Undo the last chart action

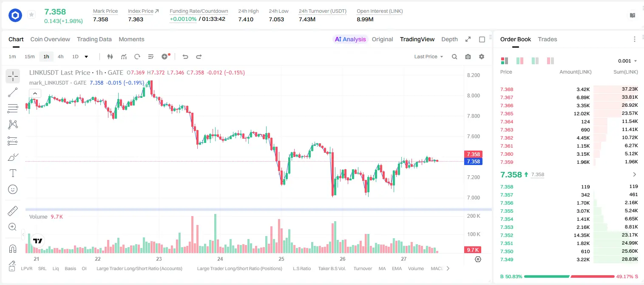pos(185,57)
